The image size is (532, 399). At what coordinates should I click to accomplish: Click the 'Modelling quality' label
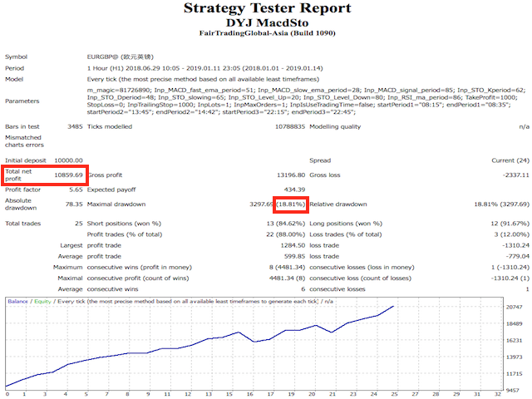tap(335, 126)
